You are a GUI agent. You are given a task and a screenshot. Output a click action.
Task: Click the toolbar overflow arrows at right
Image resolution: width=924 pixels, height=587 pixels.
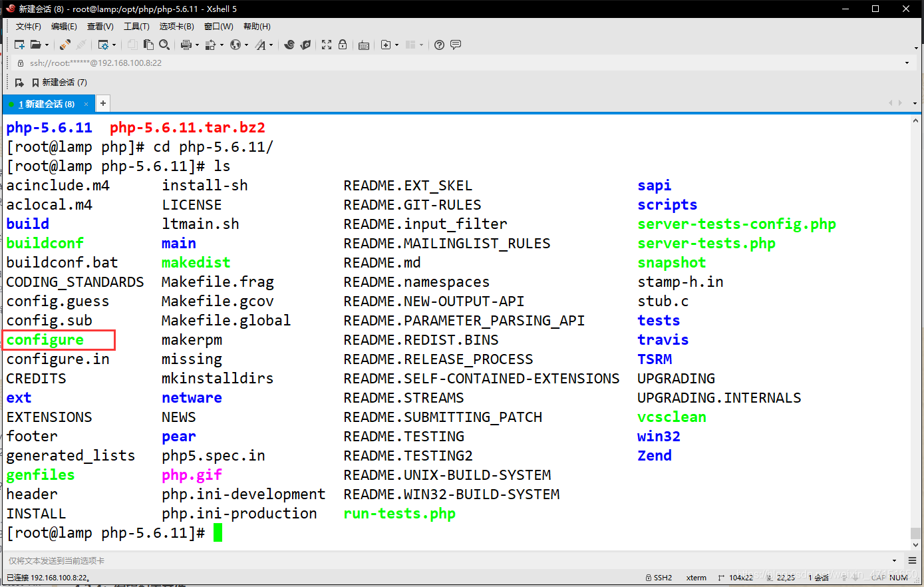coord(917,48)
